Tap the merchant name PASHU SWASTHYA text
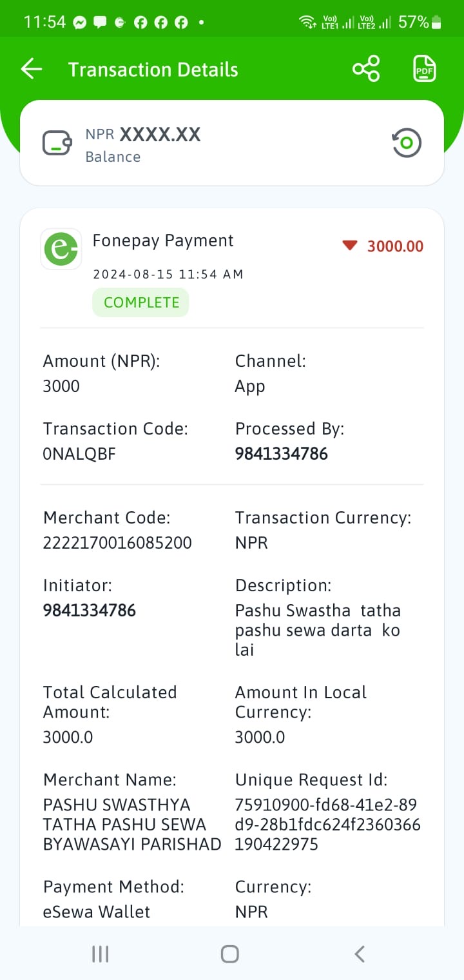The height and width of the screenshot is (980, 464). pos(132,825)
